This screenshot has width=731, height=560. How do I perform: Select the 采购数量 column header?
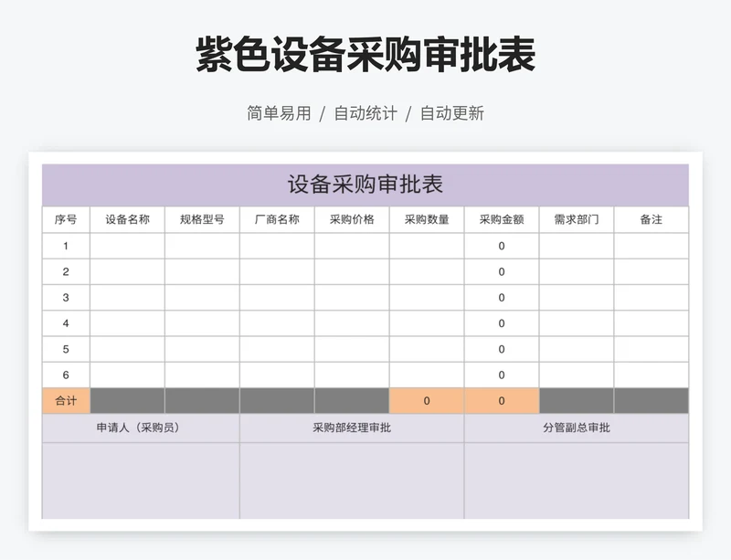click(x=427, y=219)
